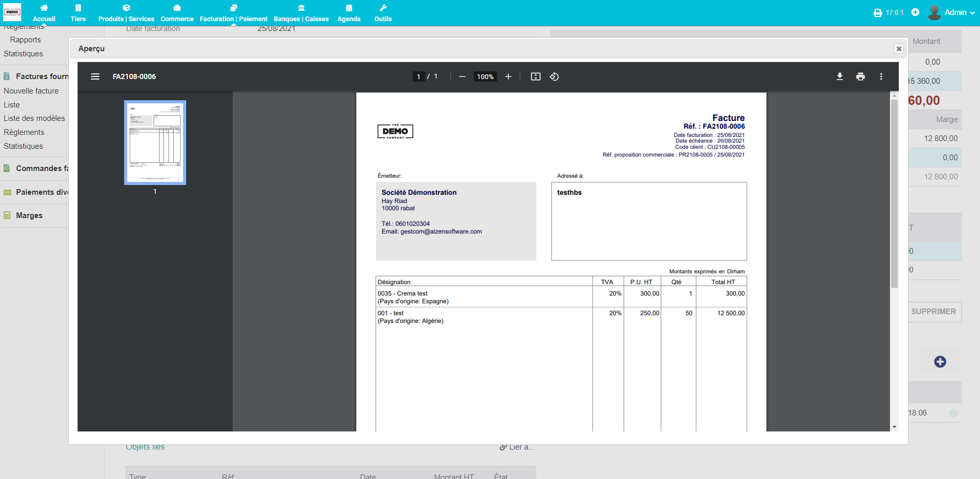
Task: Print the invoice FA2108-0006
Action: 861,76
